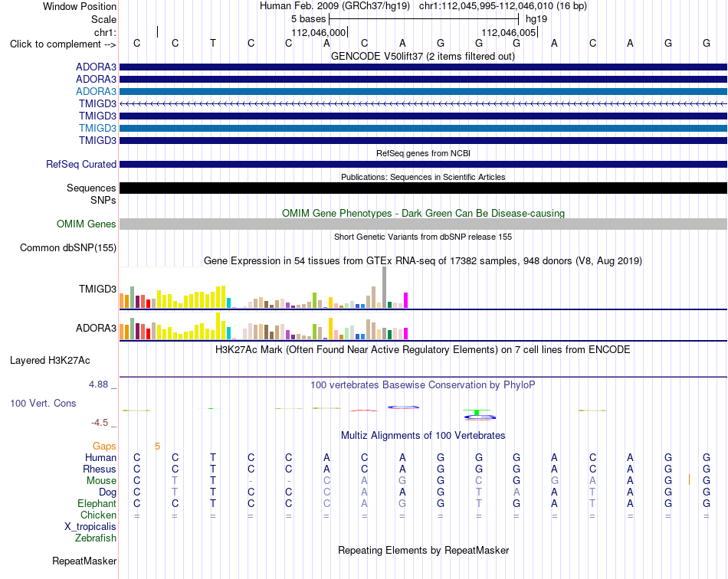Click the TMIGD3 intron arrow line
728x579 pixels.
423,103
